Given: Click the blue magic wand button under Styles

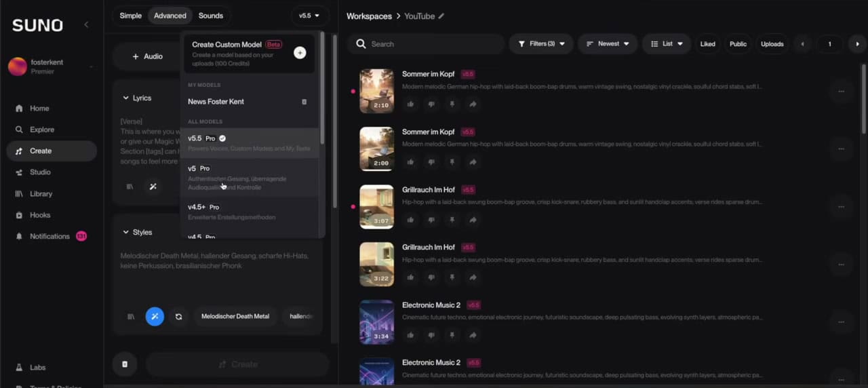Looking at the screenshot, I should tap(155, 316).
